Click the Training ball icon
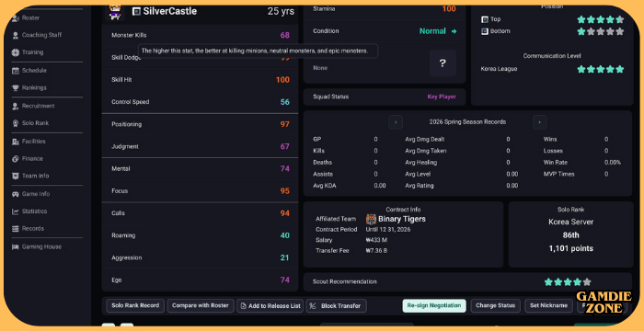Viewport: 644px width, 331px height. 16,52
